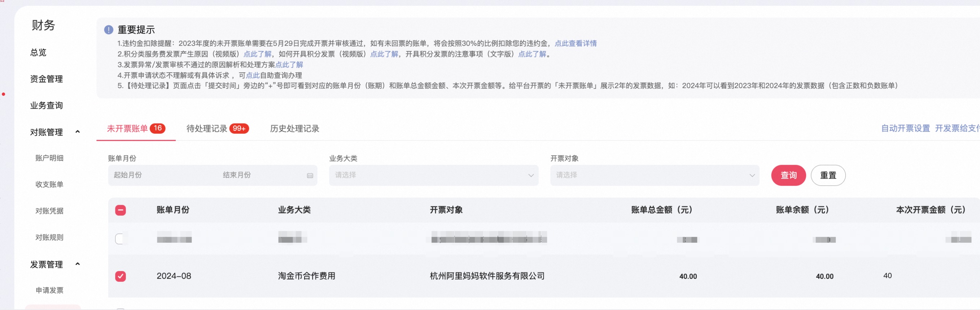Click the 99+ badge on 待处理记录

click(x=239, y=129)
